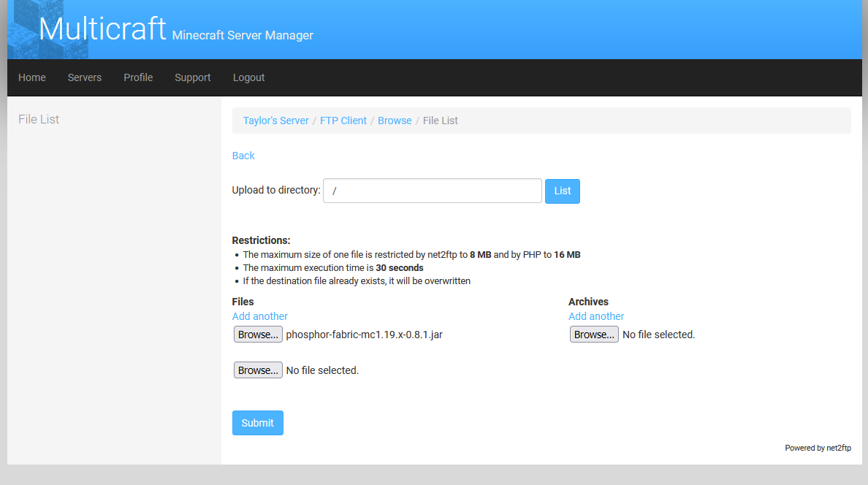Browse for an archive to upload
Viewport: 868px width, 485px height.
pyautogui.click(x=593, y=334)
